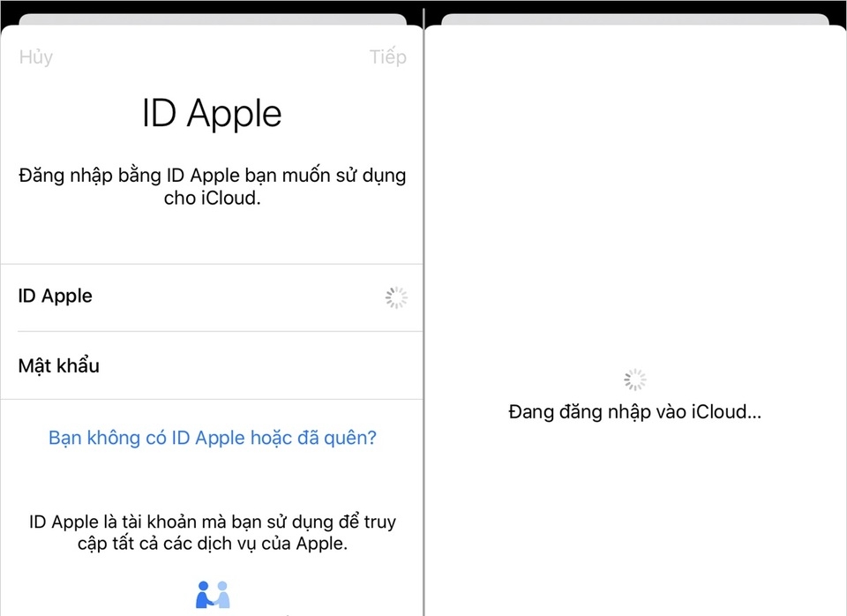Open the forgot or no ID Apple link

212,438
